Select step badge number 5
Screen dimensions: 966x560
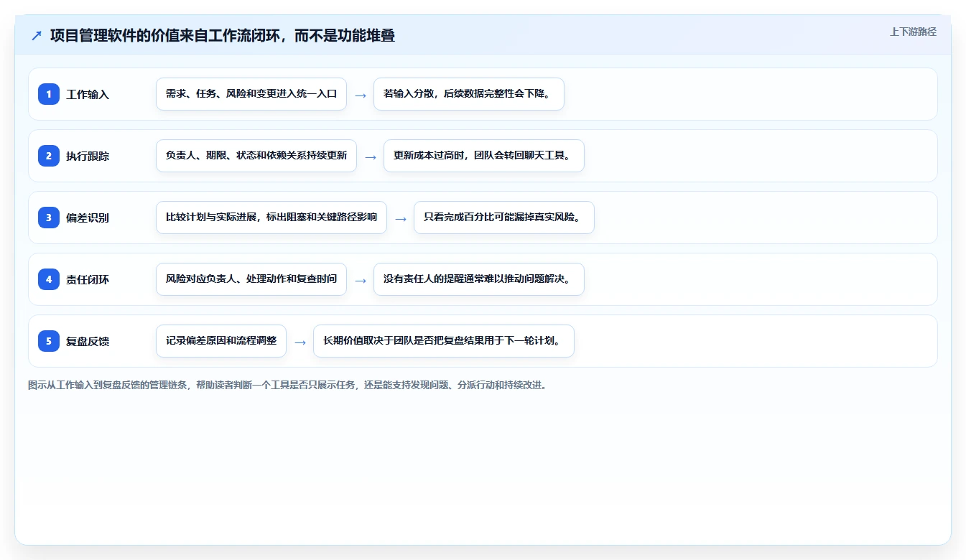pyautogui.click(x=49, y=341)
